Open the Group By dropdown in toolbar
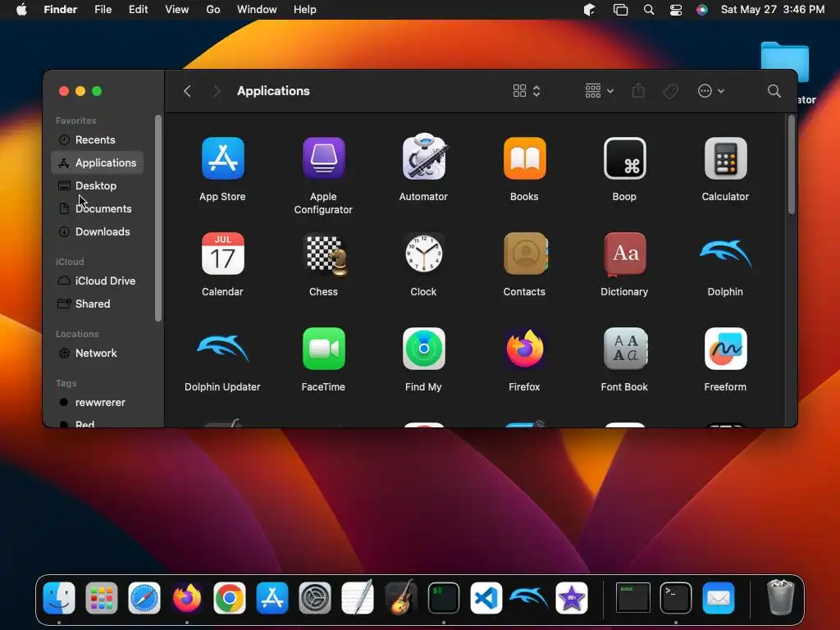This screenshot has height=630, width=840. (x=599, y=91)
